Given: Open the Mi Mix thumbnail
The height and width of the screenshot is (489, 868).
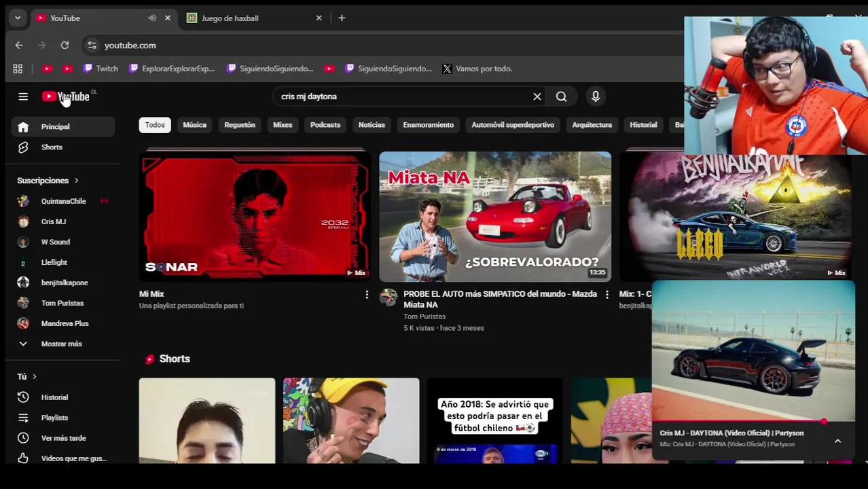Looking at the screenshot, I should click(255, 216).
